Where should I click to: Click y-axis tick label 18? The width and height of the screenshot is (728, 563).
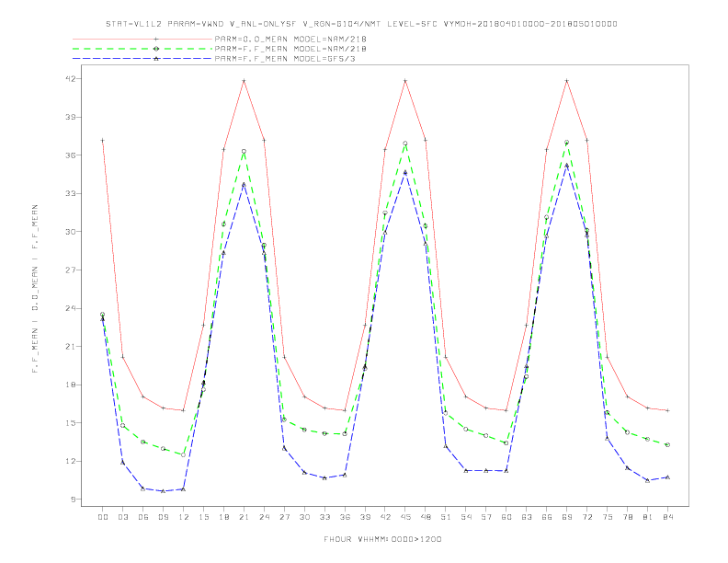[x=70, y=385]
